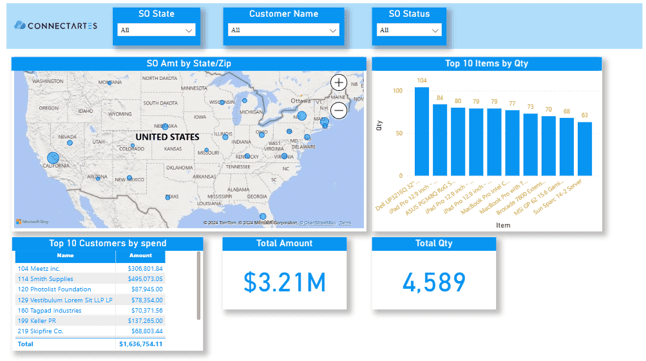Select the last bar with value 63
646x361 pixels.
(x=585, y=149)
